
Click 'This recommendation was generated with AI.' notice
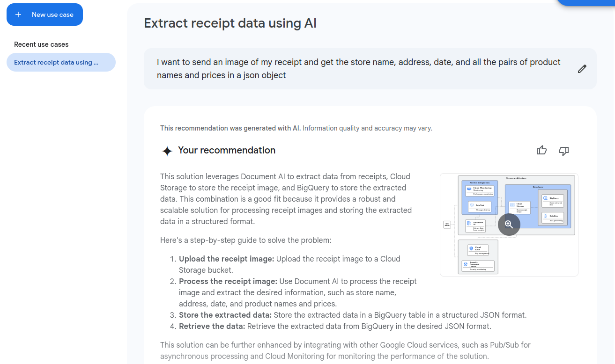230,128
